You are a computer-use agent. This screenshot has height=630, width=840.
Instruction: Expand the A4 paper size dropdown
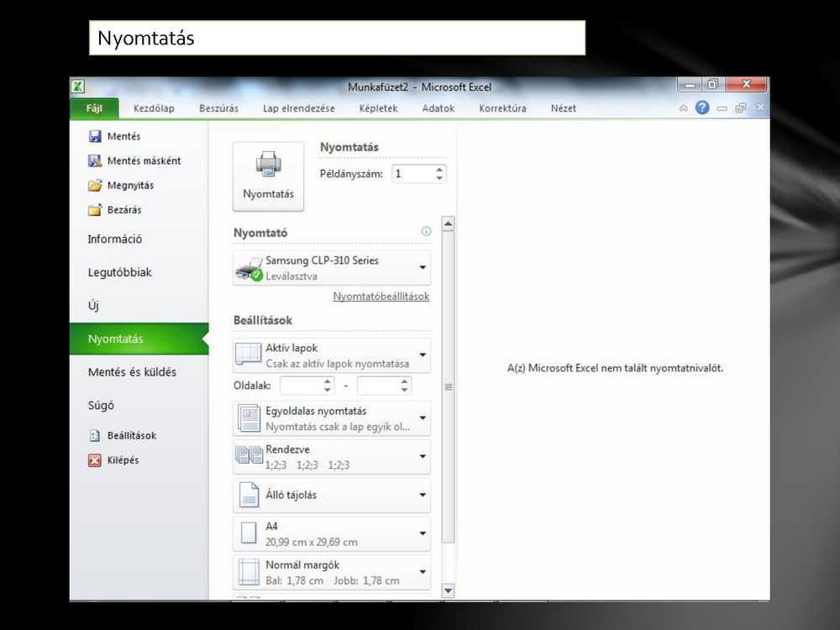pyautogui.click(x=423, y=533)
